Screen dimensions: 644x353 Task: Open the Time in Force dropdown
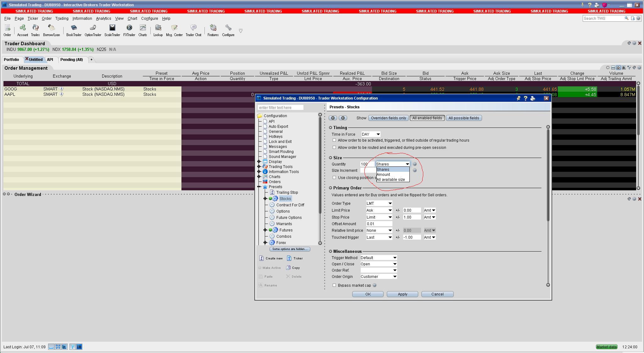click(x=371, y=134)
